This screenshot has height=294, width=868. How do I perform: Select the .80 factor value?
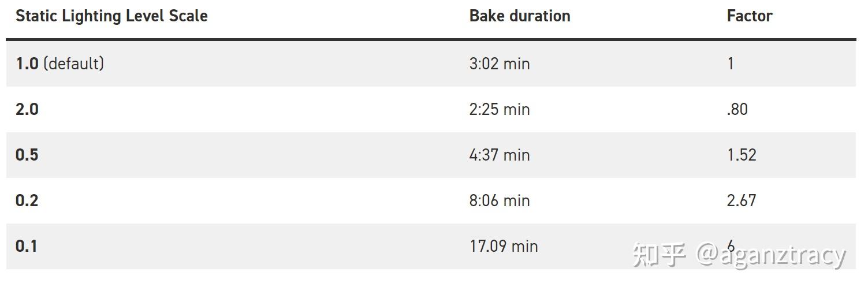[x=737, y=109]
